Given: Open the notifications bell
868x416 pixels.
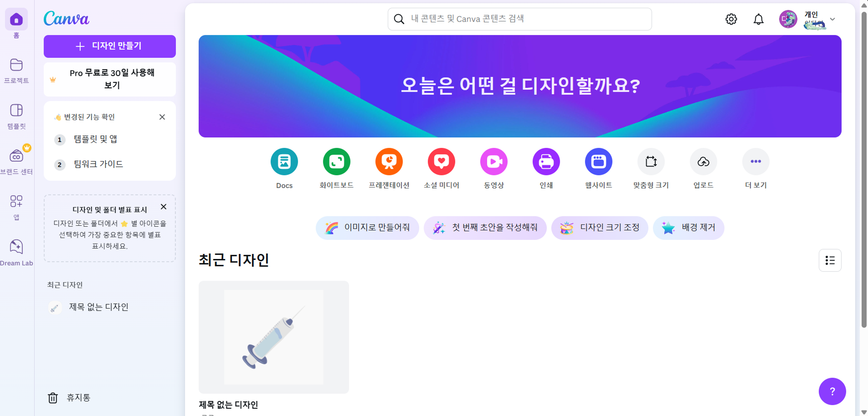Looking at the screenshot, I should click(758, 19).
